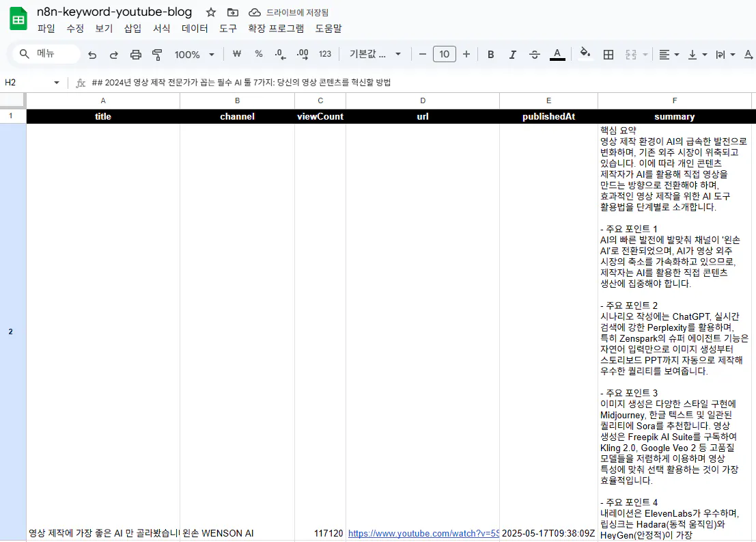Open the 서식 menu
This screenshot has width=756, height=542.
click(162, 29)
